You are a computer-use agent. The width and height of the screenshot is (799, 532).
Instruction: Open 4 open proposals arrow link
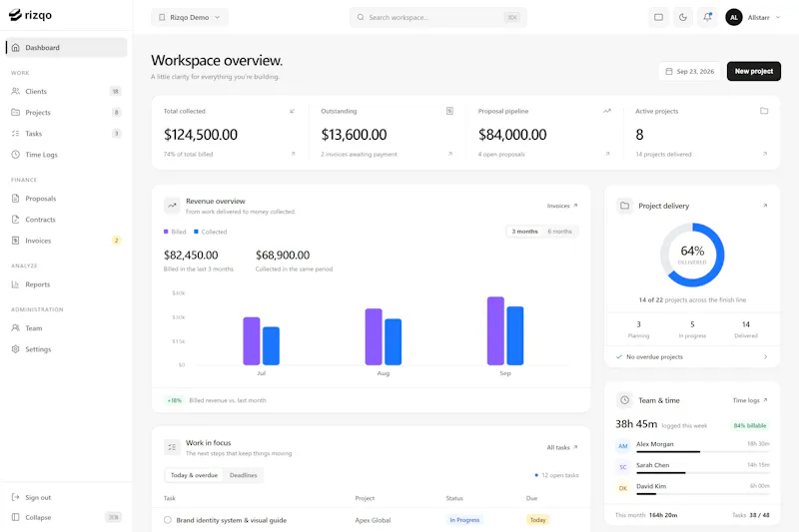coord(607,154)
